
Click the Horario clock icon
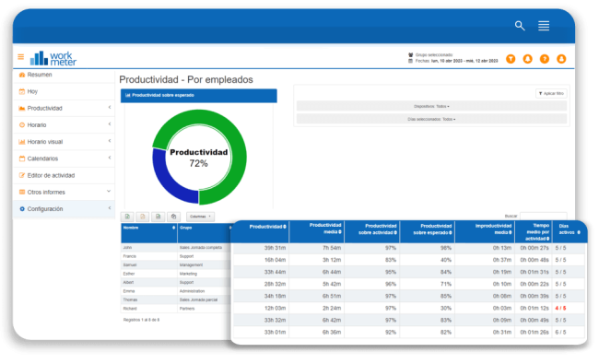(22, 125)
